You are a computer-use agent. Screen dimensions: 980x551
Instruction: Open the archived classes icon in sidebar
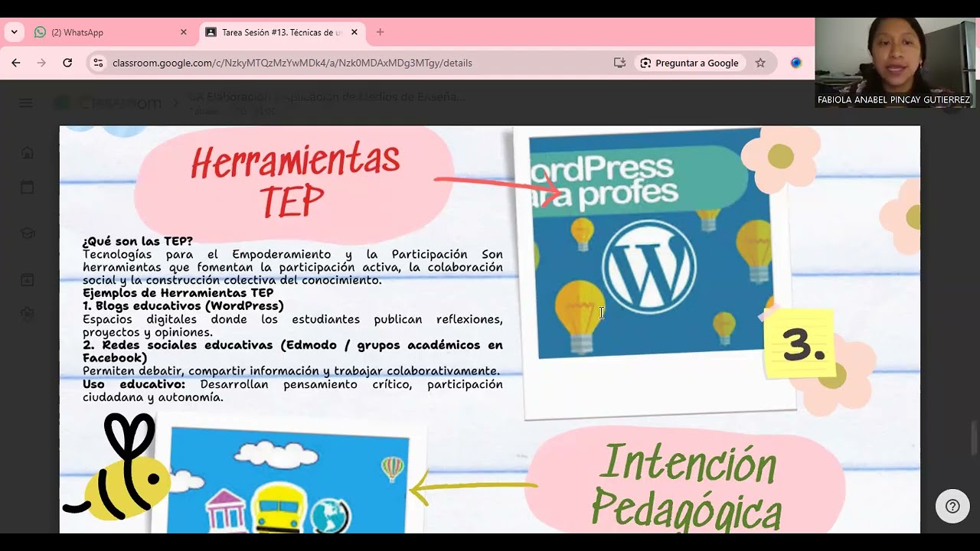pyautogui.click(x=27, y=279)
